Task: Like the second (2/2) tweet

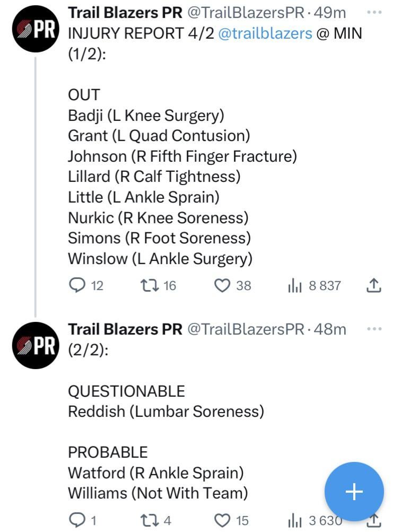Action: click(x=222, y=520)
